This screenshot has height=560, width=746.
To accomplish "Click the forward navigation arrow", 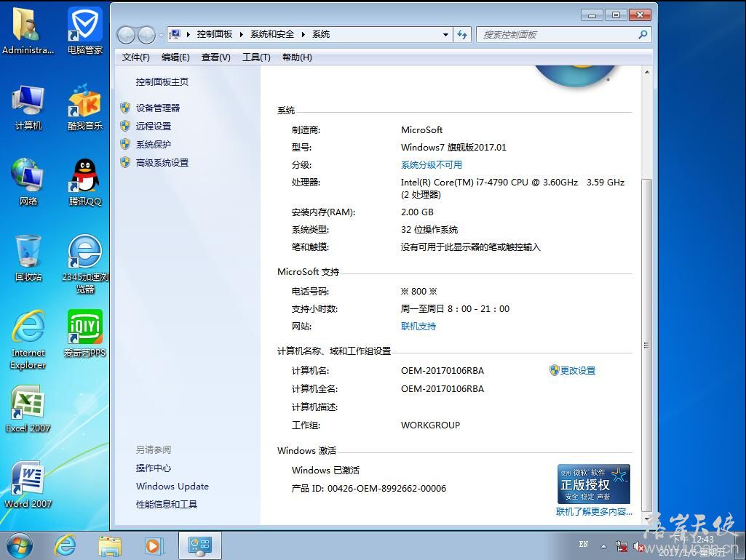I will coord(146,35).
